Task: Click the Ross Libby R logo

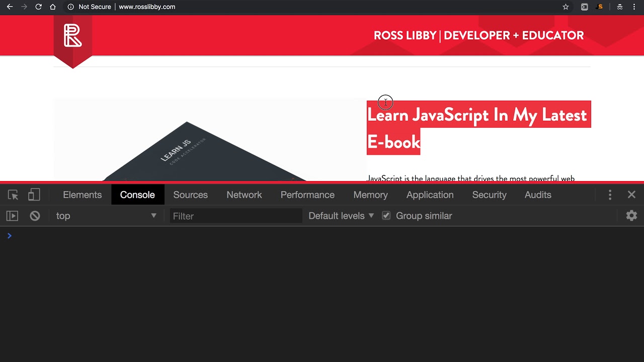Action: point(73,35)
